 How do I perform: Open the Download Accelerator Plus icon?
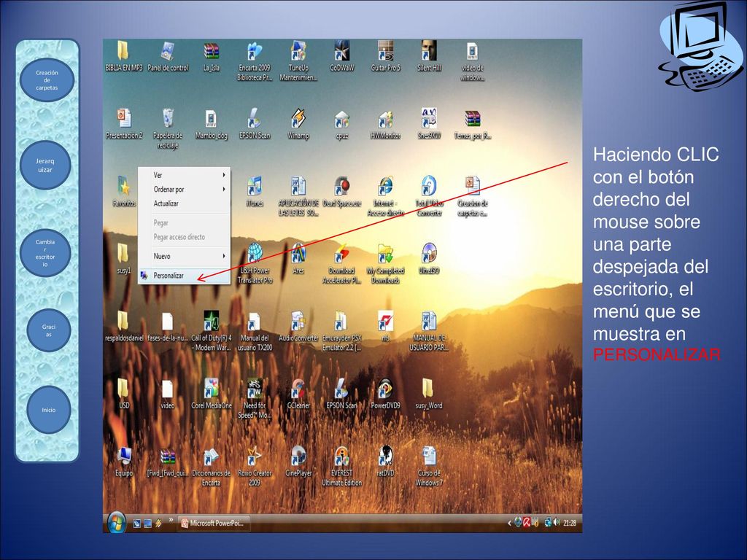(341, 253)
